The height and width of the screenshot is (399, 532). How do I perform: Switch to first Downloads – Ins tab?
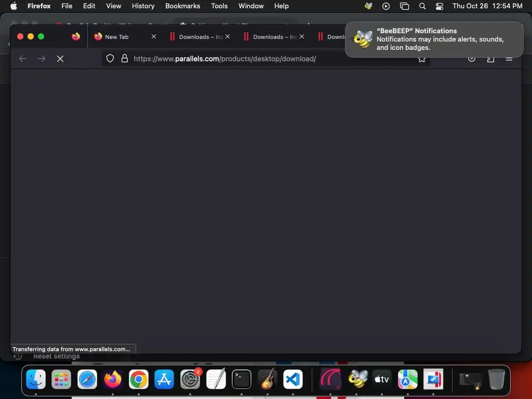[199, 37]
